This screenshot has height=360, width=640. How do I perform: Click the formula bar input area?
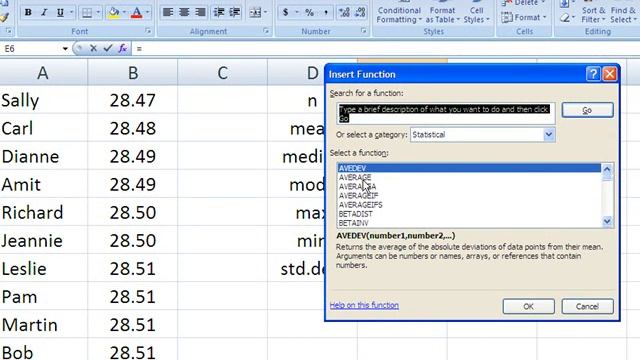coord(386,49)
